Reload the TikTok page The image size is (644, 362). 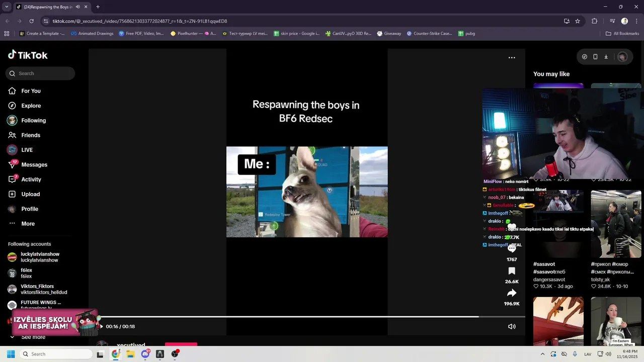pyautogui.click(x=31, y=21)
